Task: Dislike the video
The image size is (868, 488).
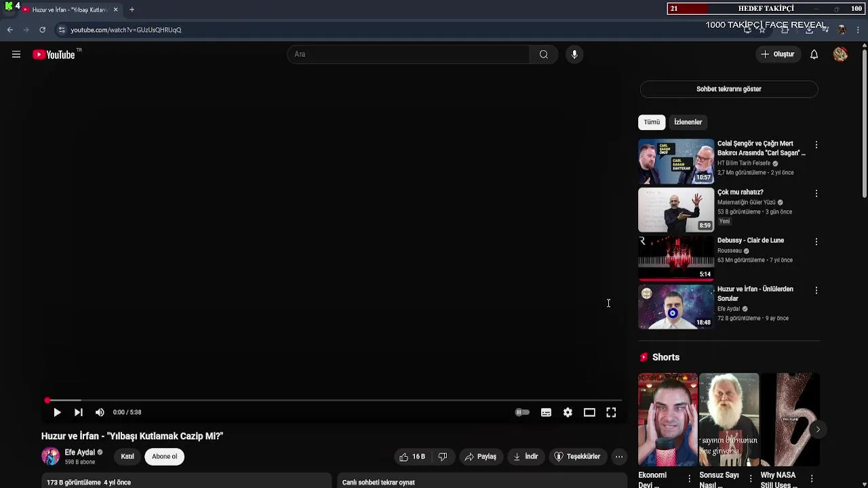Action: (x=443, y=457)
